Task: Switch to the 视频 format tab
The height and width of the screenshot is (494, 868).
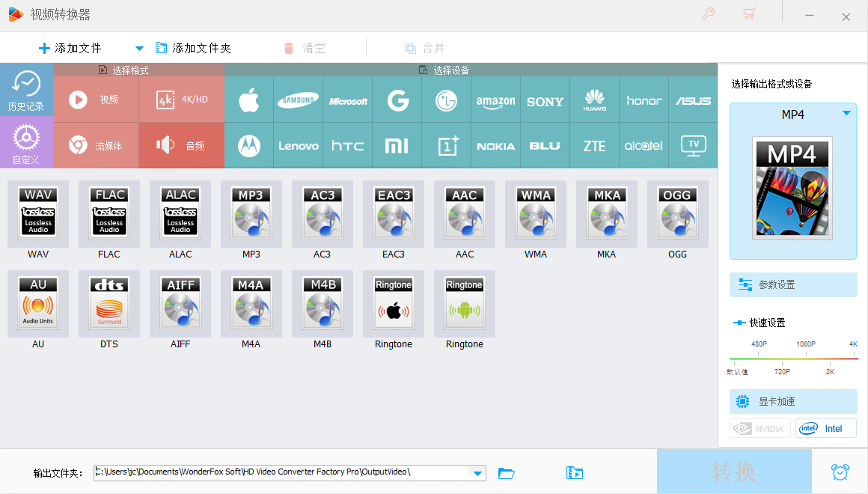Action: click(x=96, y=100)
